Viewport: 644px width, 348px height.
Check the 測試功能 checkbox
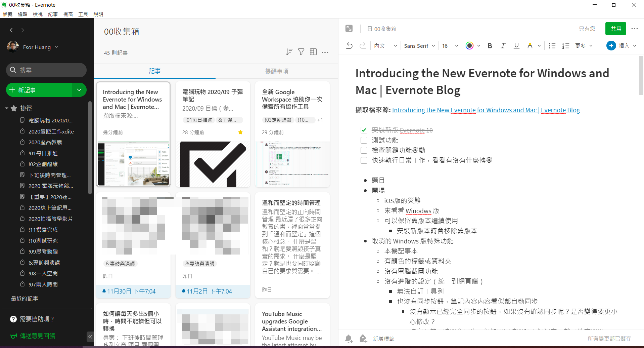tap(364, 140)
